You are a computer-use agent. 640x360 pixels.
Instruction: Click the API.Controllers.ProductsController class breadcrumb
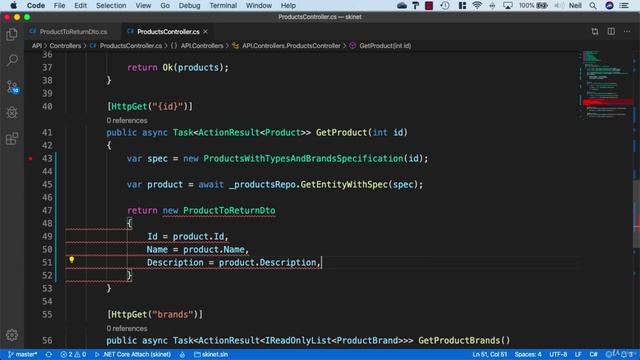tap(287, 46)
